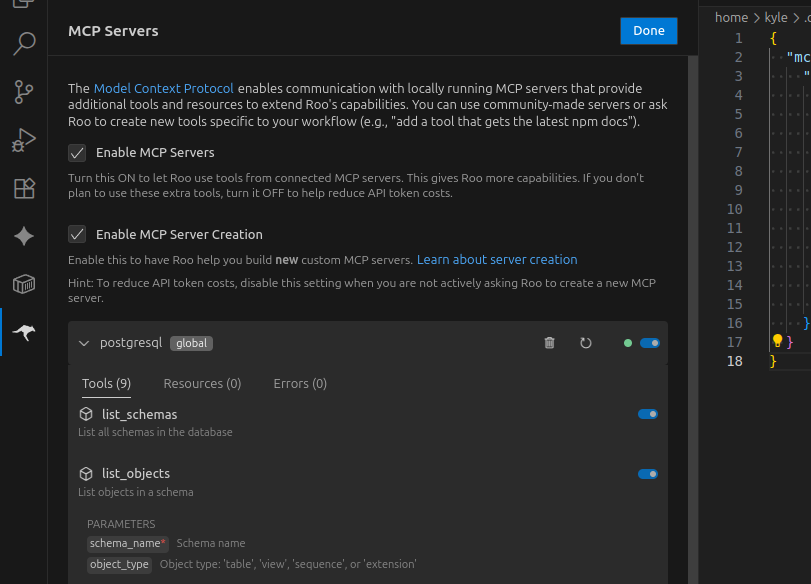Switch to the Errors (0) tab
Viewport: 811px width, 584px height.
tap(300, 384)
